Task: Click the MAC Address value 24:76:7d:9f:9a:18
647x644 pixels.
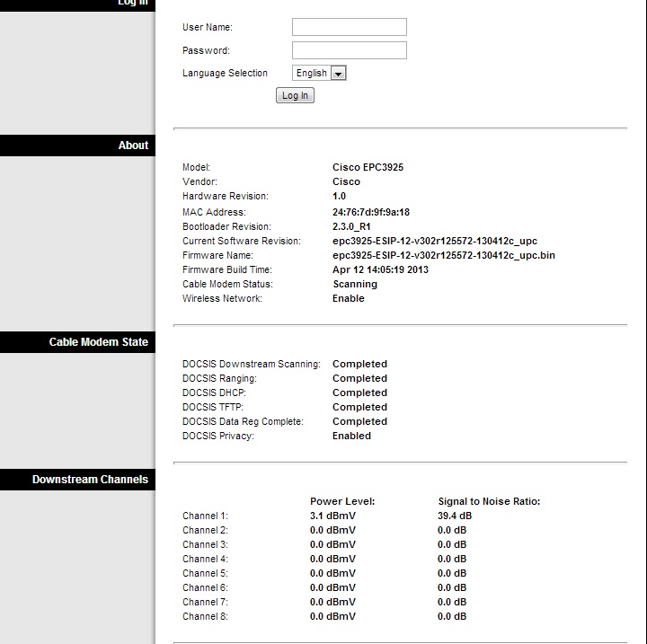Action: pos(370,212)
